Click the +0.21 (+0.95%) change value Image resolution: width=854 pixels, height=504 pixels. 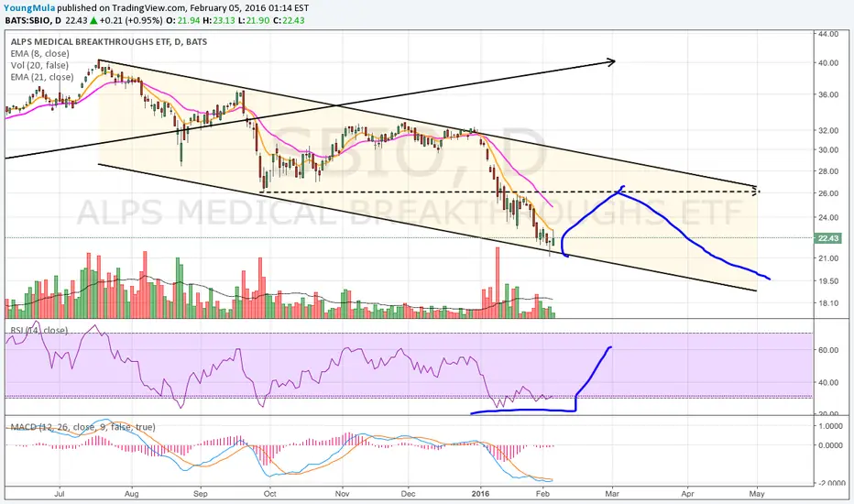(131, 21)
